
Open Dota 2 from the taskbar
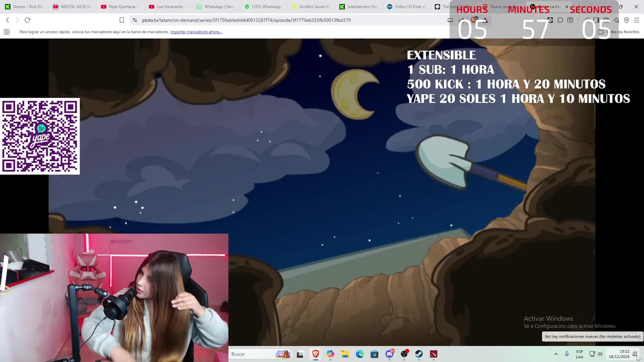(x=434, y=354)
